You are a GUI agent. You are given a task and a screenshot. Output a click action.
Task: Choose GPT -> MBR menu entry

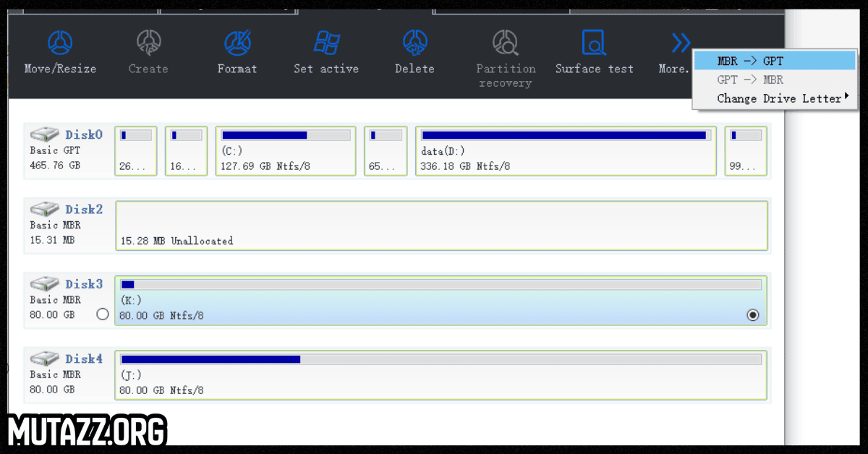pyautogui.click(x=750, y=80)
